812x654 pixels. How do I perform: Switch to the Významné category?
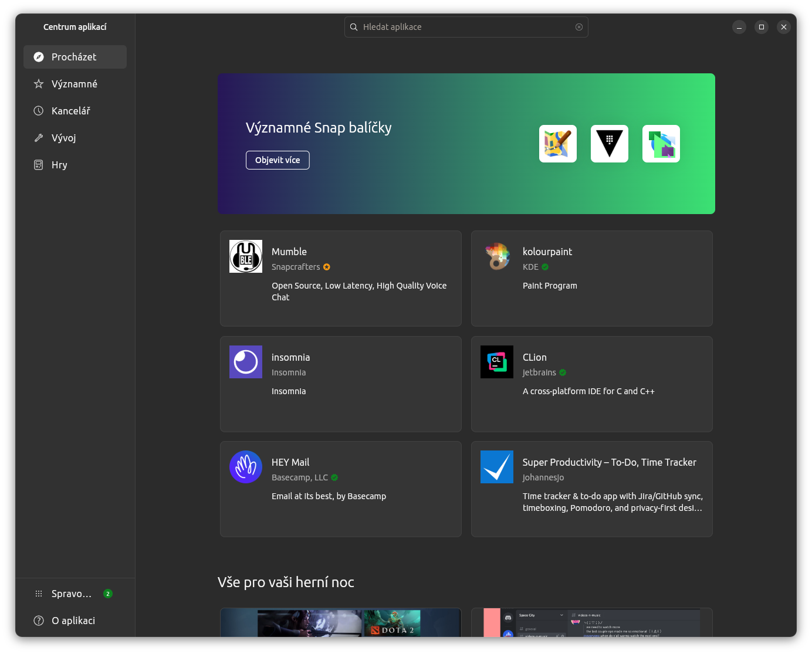tap(75, 84)
